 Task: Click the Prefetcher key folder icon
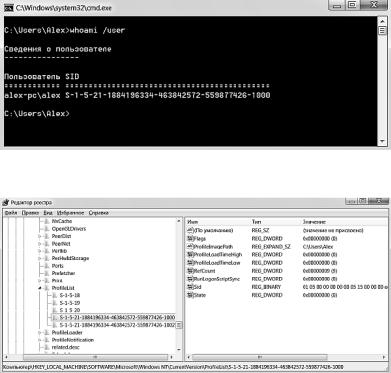coord(47,273)
